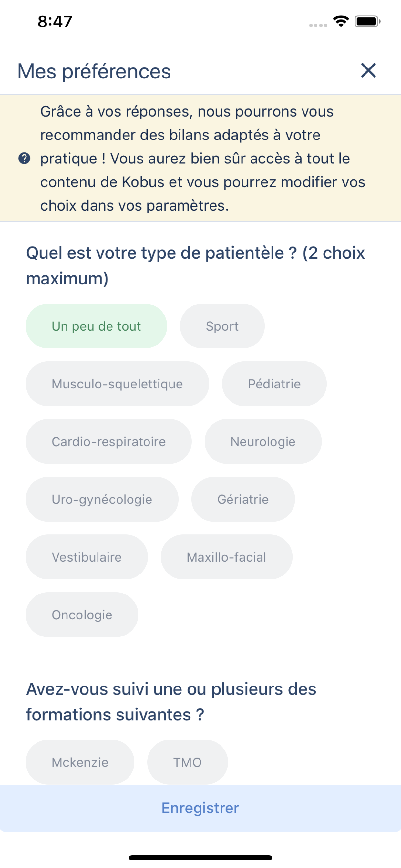Select the Cardio-respiratoire option
Screen dimensions: 401x868
click(108, 441)
